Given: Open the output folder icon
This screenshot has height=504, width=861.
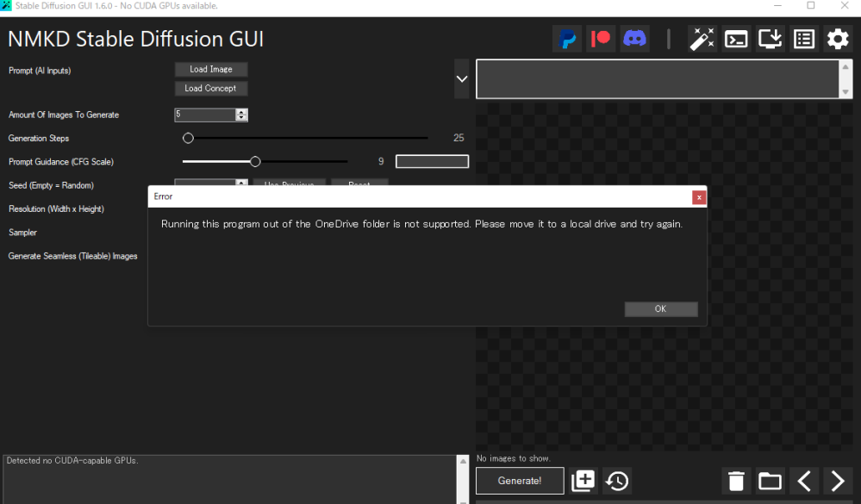Looking at the screenshot, I should click(x=770, y=481).
